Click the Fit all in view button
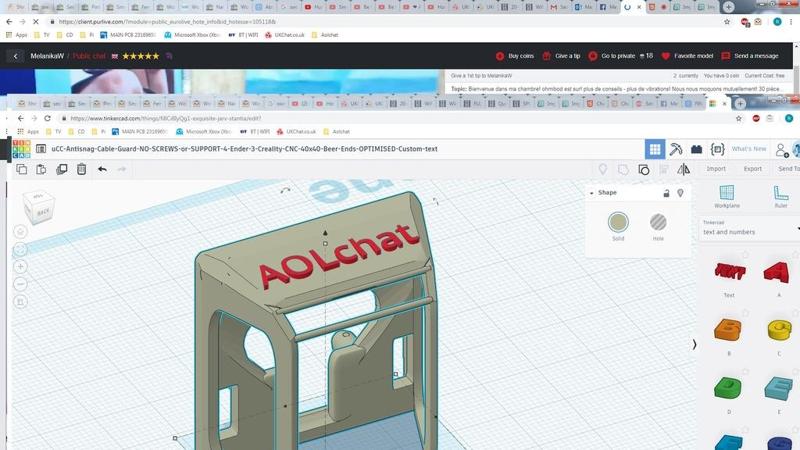Image resolution: width=800 pixels, height=450 pixels. click(20, 249)
